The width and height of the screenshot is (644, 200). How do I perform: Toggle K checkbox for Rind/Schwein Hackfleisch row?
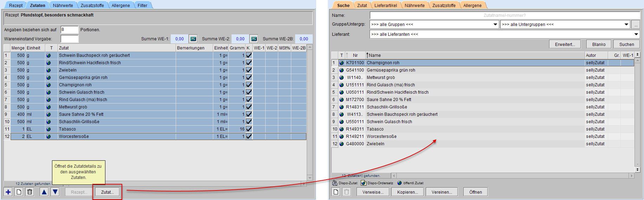[x=249, y=63]
